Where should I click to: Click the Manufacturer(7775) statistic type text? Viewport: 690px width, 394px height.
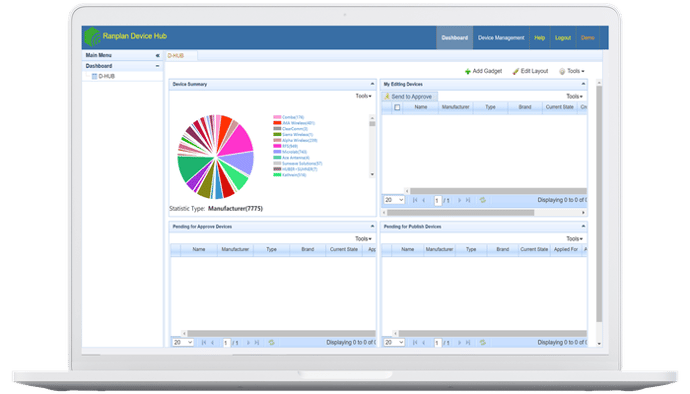pos(235,209)
